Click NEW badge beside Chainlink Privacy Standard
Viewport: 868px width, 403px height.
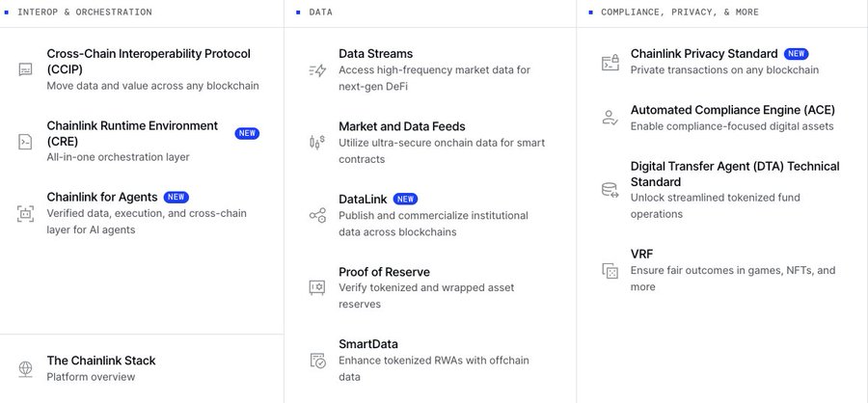tap(796, 54)
